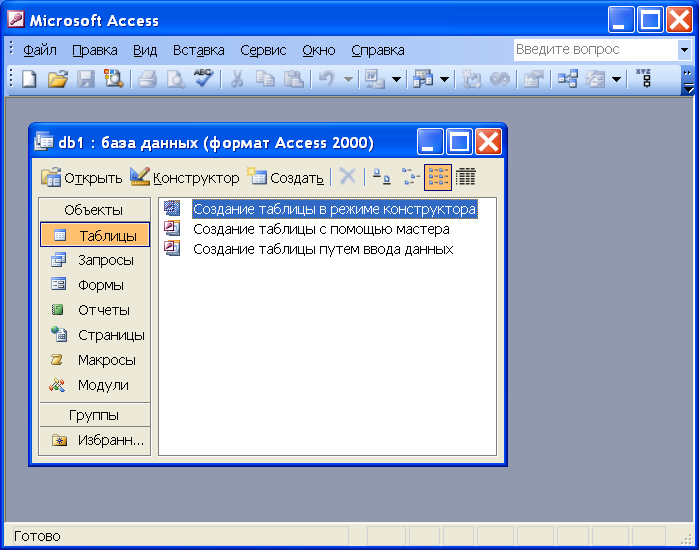Click the Open folder icon in toolbar
The width and height of the screenshot is (699, 550).
58,79
